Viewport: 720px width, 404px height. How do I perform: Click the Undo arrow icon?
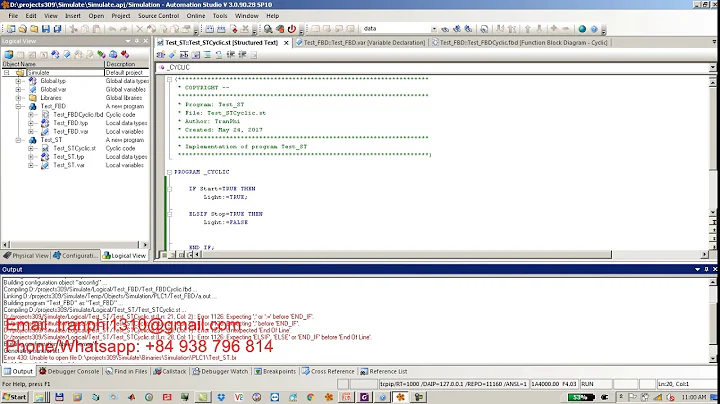112,29
